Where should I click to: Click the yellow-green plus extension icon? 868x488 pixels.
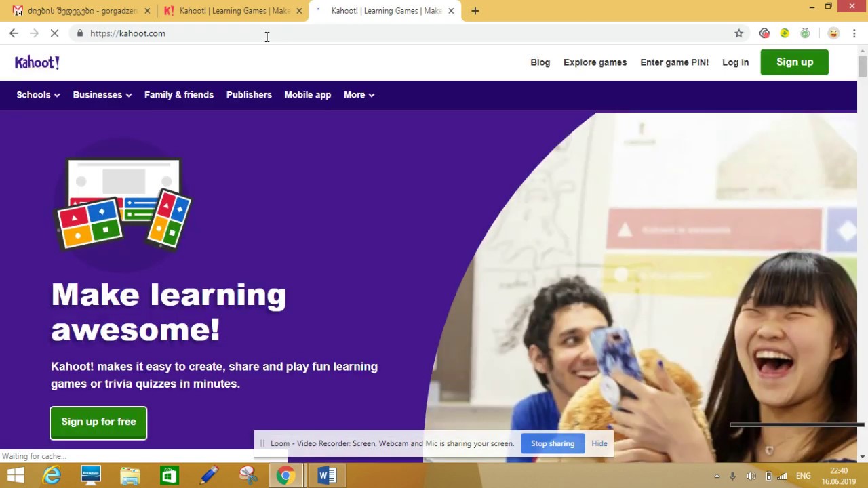pyautogui.click(x=785, y=33)
